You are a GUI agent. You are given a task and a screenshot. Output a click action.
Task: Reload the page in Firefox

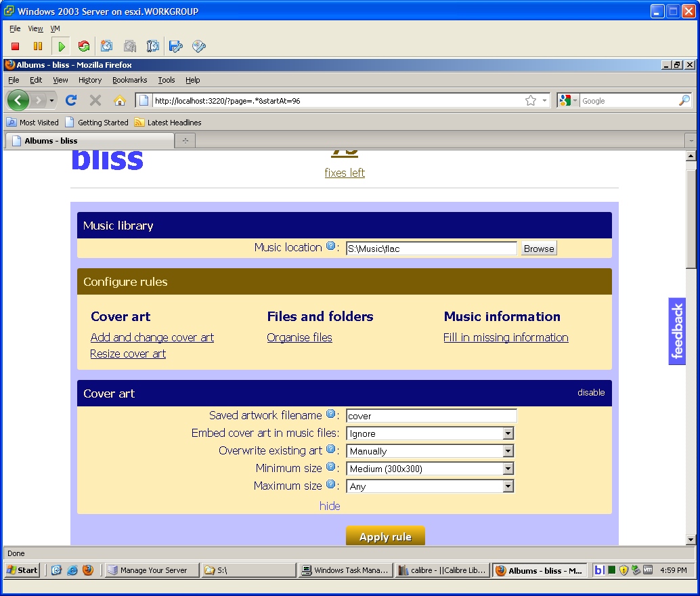(x=71, y=100)
